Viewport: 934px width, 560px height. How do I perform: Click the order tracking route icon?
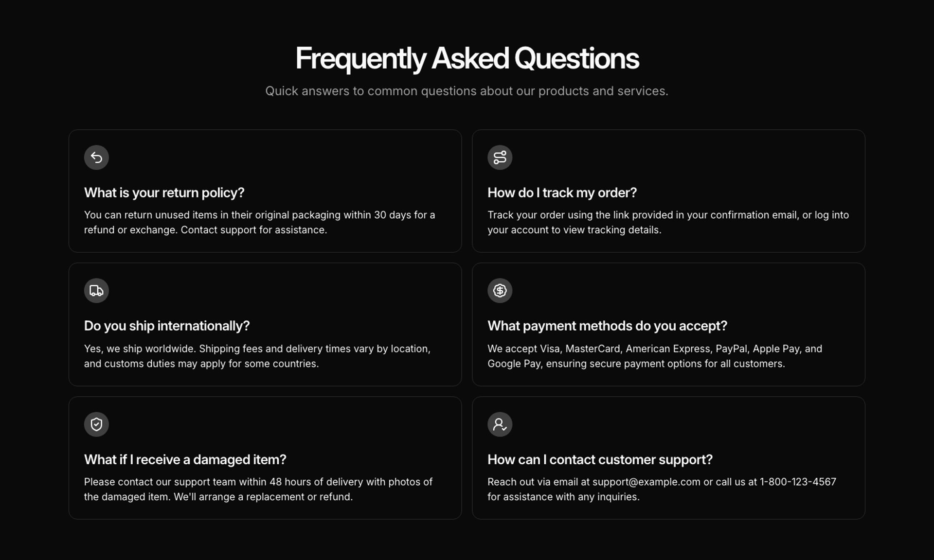[x=500, y=157]
